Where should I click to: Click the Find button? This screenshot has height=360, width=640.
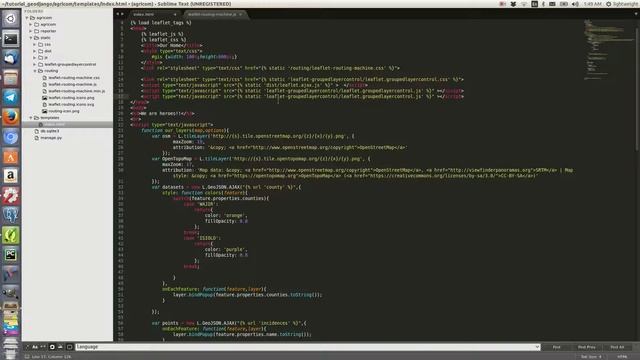coord(557,347)
